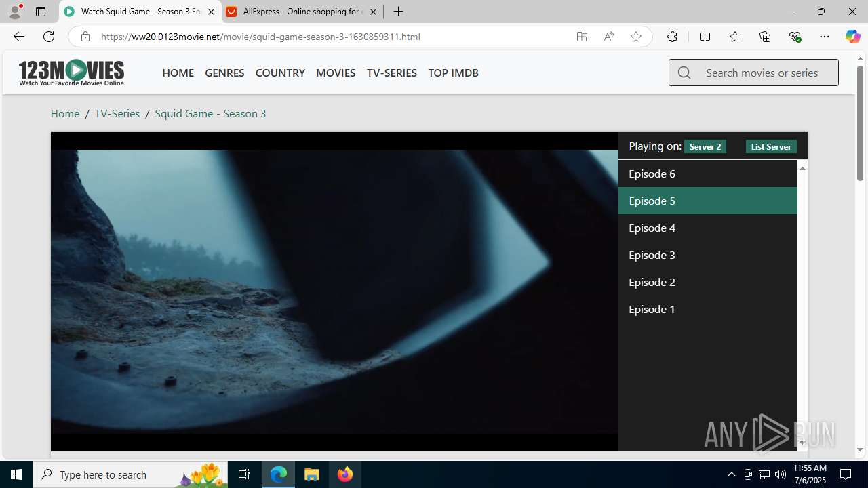
Task: Close the AliExpress tab
Action: pyautogui.click(x=373, y=12)
